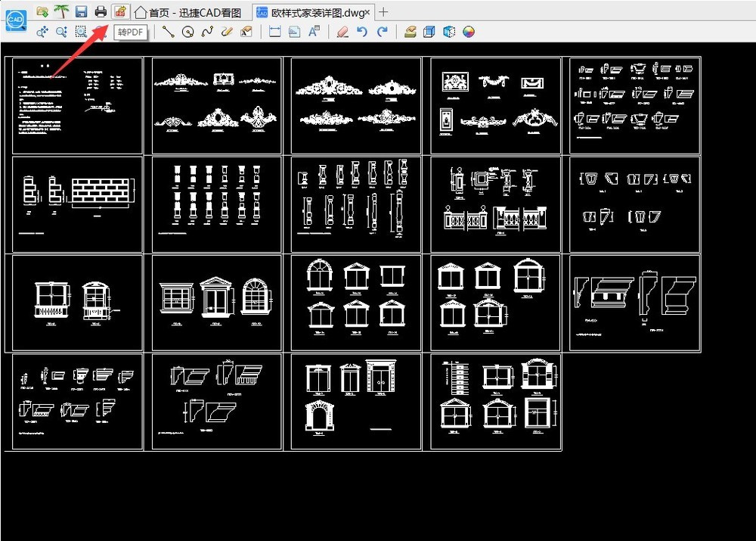Select the eraser tool
This screenshot has width=756, height=541.
342,32
